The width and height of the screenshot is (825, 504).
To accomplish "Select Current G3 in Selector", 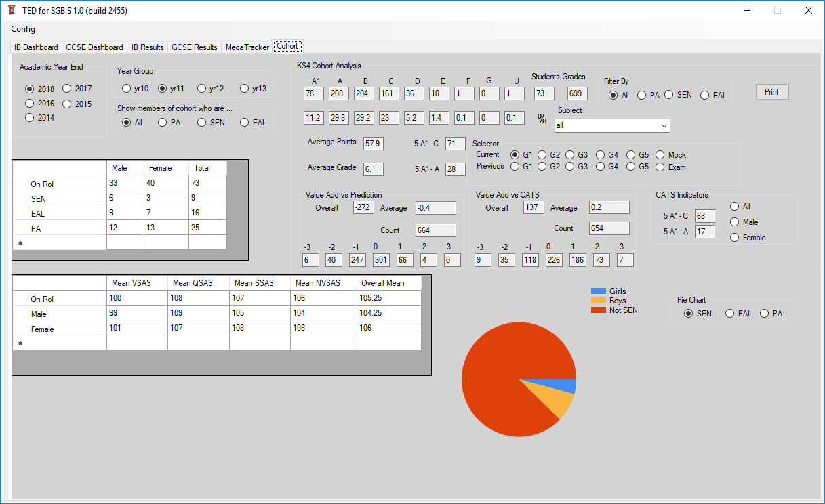I will pos(577,155).
